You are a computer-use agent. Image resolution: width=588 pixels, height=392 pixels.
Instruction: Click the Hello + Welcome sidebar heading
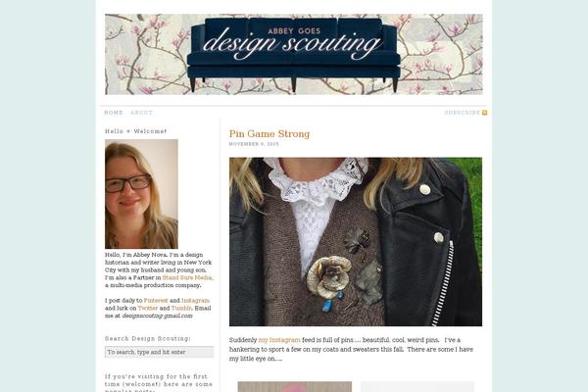tap(136, 131)
